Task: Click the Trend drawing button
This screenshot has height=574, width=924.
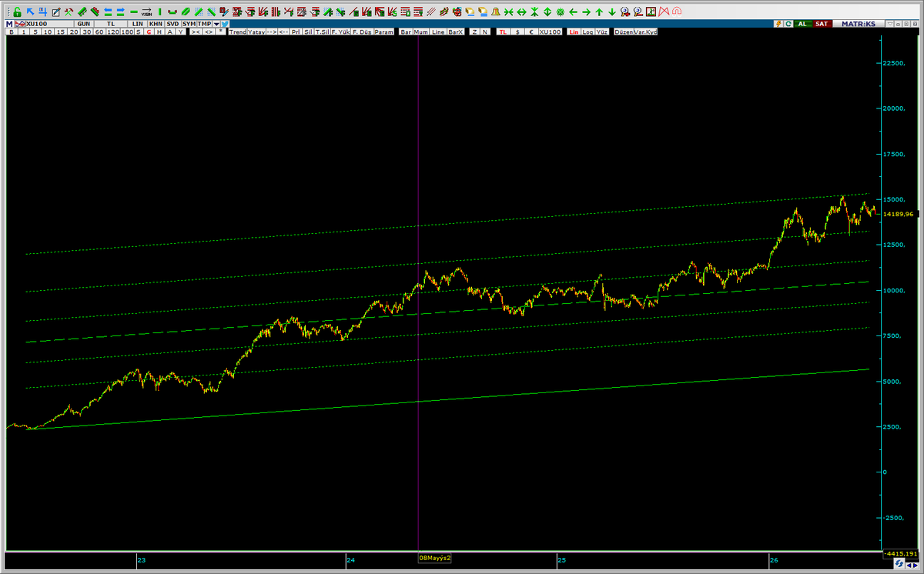Action: click(x=237, y=32)
